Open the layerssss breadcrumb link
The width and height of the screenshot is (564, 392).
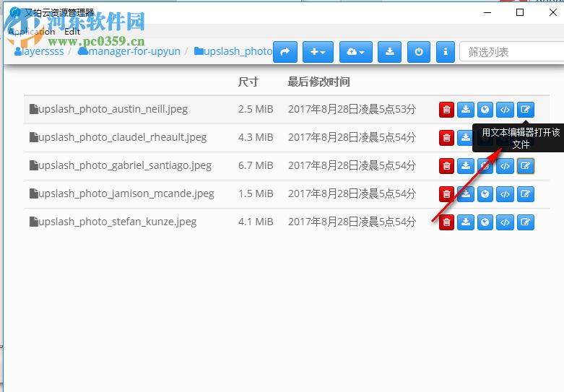coord(39,51)
